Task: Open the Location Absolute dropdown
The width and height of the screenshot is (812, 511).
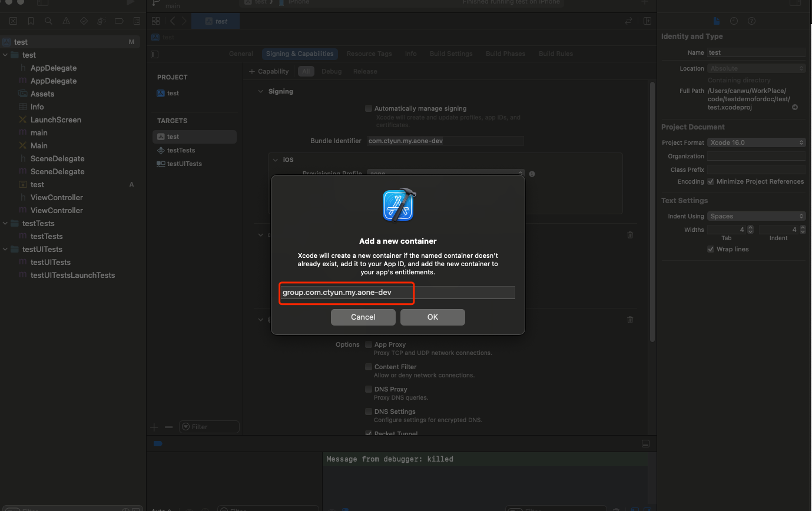Action: click(756, 68)
